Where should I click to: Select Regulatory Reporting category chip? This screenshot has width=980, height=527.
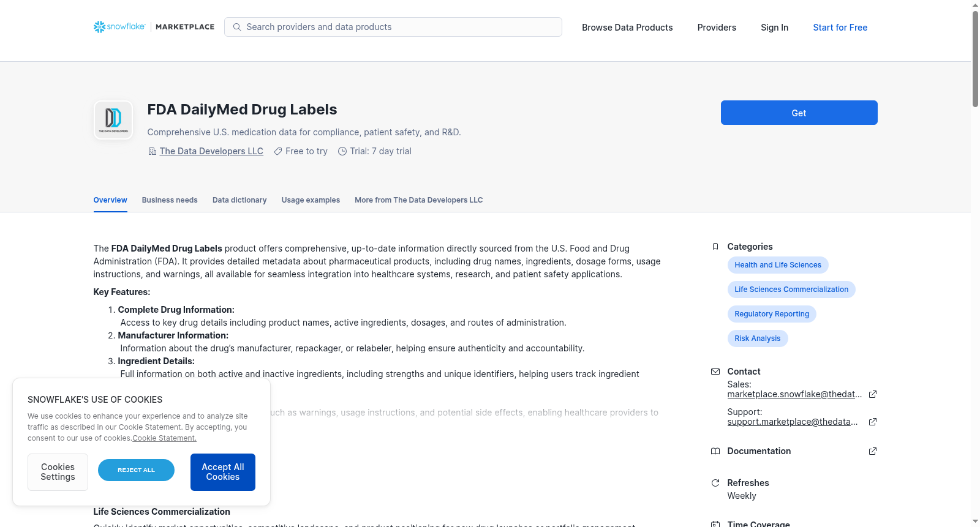[x=772, y=314]
